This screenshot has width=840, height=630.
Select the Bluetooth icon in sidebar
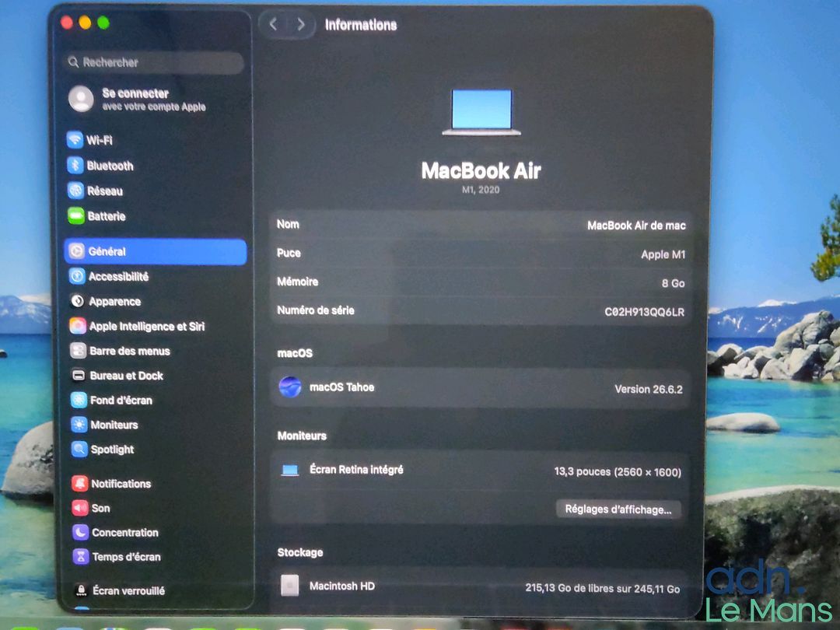pos(75,165)
